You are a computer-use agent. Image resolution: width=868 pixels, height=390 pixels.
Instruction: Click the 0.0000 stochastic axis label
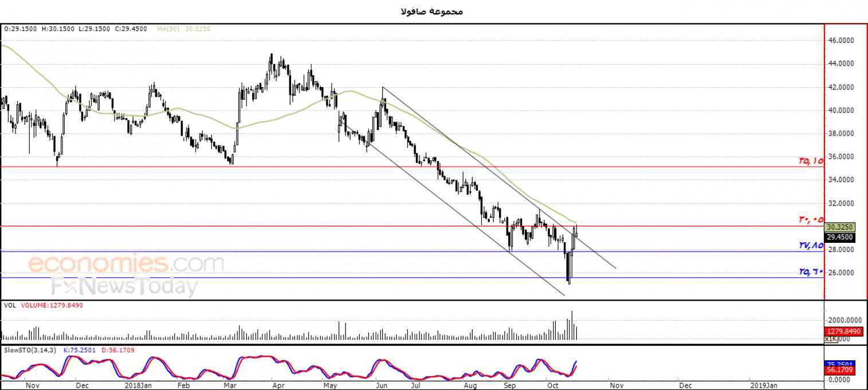click(x=840, y=379)
